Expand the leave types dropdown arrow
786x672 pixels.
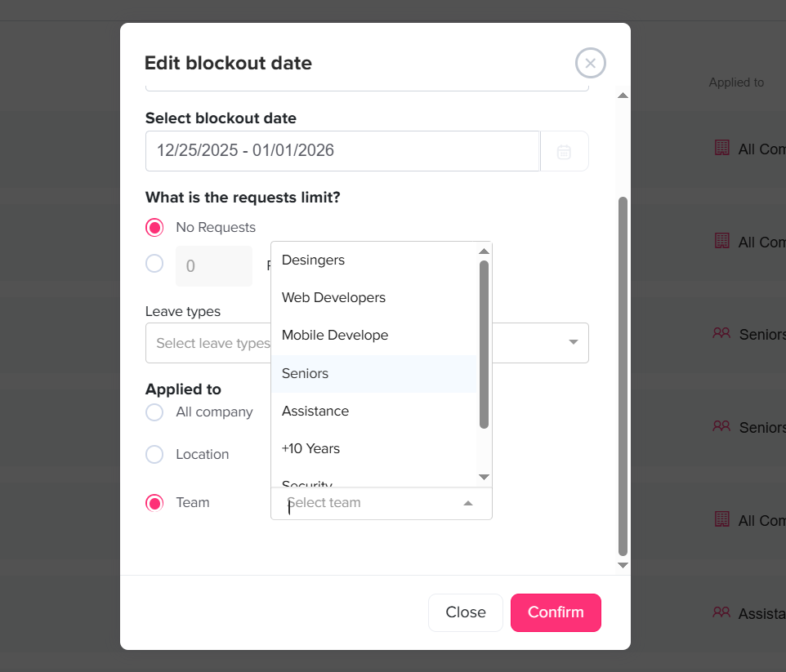click(573, 342)
